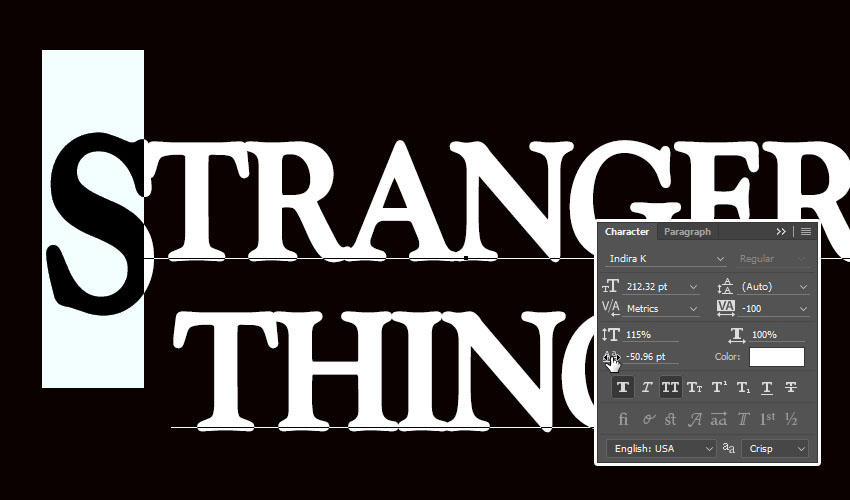Image resolution: width=850 pixels, height=500 pixels.
Task: Click the tracking VA icon
Action: (725, 308)
